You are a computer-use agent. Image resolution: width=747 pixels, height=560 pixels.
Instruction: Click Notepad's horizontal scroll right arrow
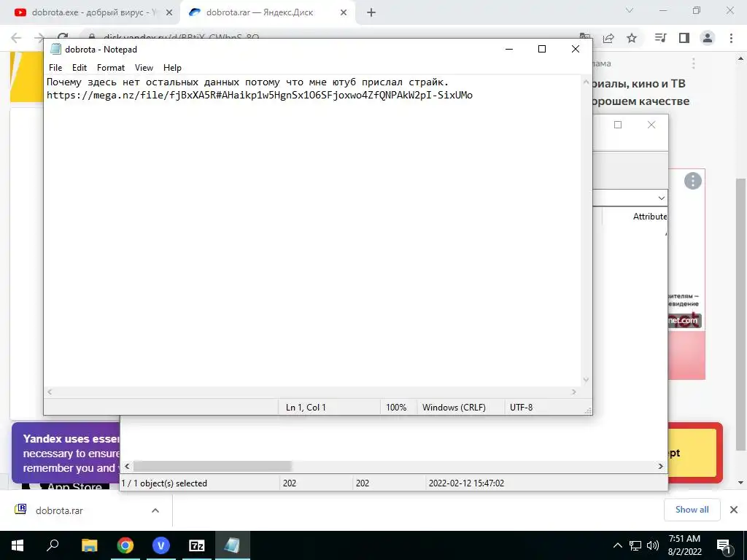tap(574, 392)
